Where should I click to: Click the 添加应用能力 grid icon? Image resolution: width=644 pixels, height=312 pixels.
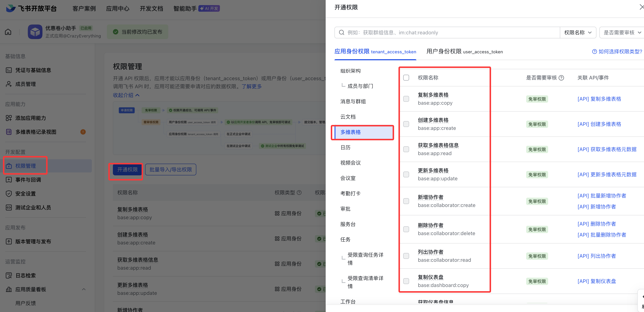[9, 118]
